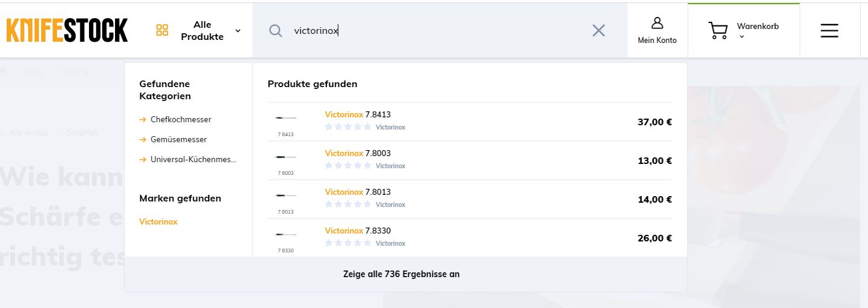Expand the Alle Produkte dropdown arrow
This screenshot has height=308, width=868.
[238, 31]
